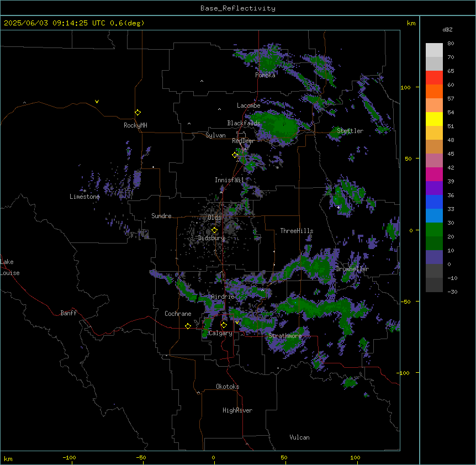Click the Drumheller city label

coord(352,269)
